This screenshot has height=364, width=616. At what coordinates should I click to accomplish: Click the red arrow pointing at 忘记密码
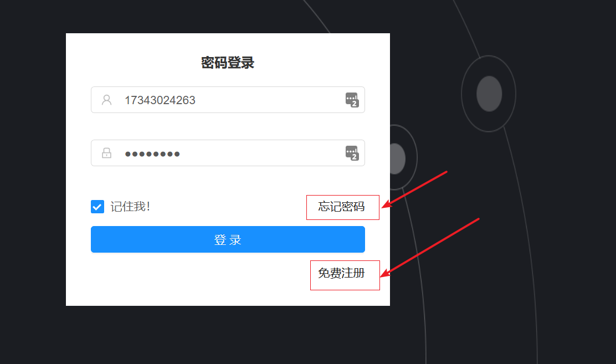[x=415, y=189]
